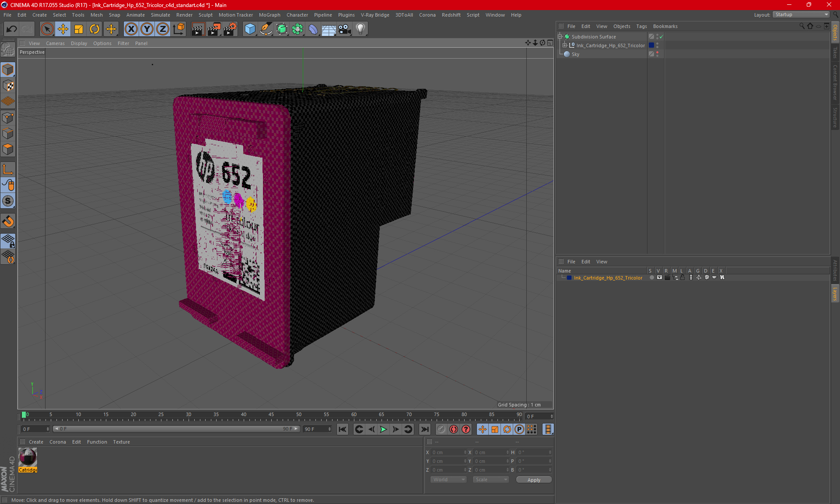Toggle Y axis lock
The width and height of the screenshot is (840, 504).
(x=147, y=29)
